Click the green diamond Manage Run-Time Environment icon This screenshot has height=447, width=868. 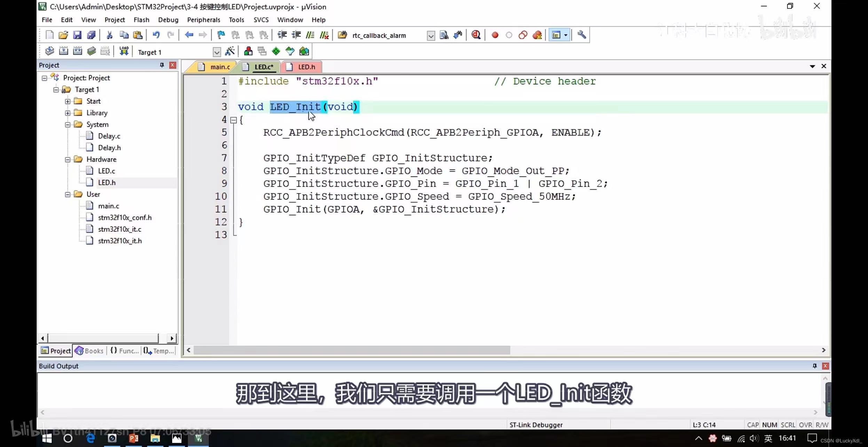[x=276, y=52]
